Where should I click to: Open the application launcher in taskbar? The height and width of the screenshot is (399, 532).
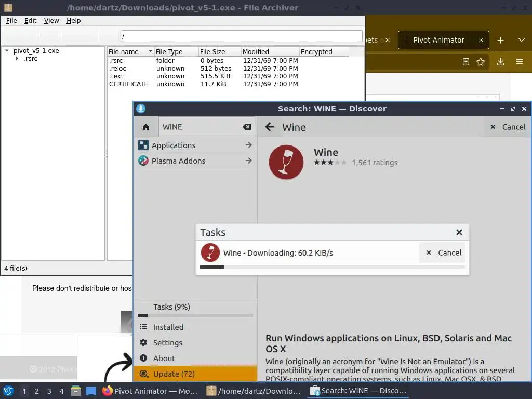pyautogui.click(x=8, y=391)
